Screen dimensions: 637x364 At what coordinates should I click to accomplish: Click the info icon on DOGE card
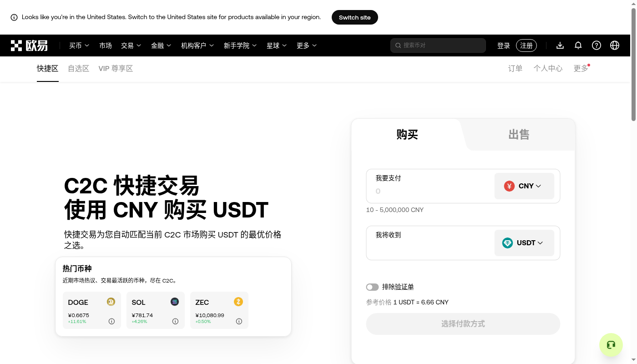pos(111,321)
